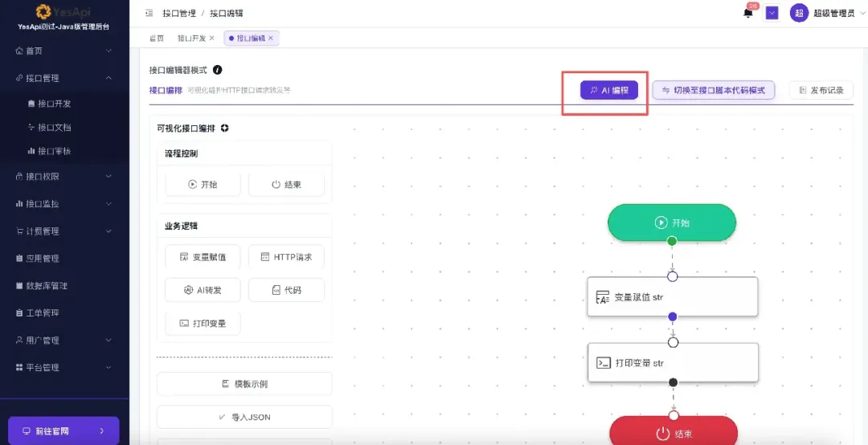Collapse the 接口管理 sidebar menu
This screenshot has width=868, height=445.
click(x=64, y=78)
